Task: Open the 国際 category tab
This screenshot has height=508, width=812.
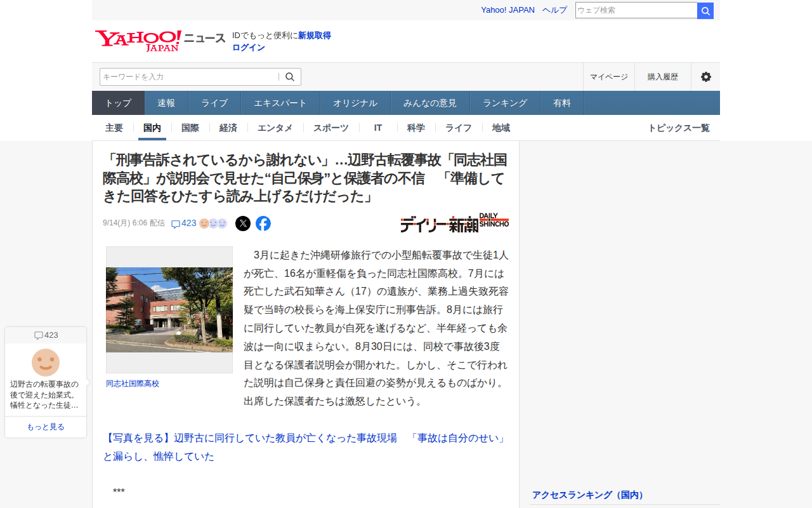Action: (190, 128)
